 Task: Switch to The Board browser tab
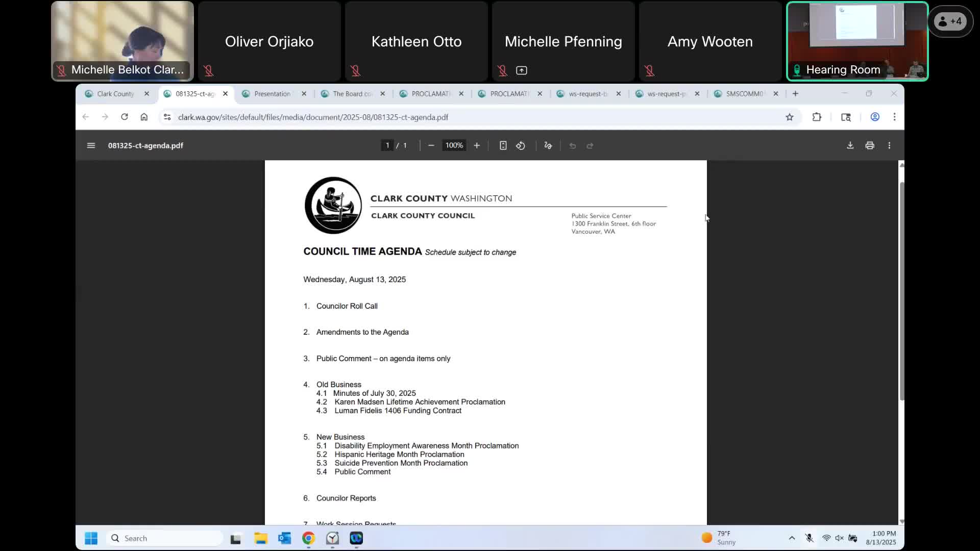352,94
